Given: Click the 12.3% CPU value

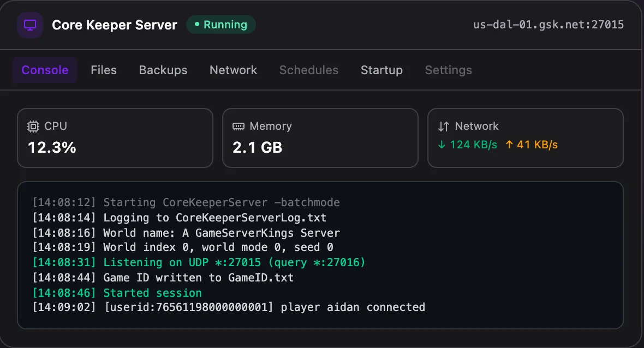Looking at the screenshot, I should (52, 148).
